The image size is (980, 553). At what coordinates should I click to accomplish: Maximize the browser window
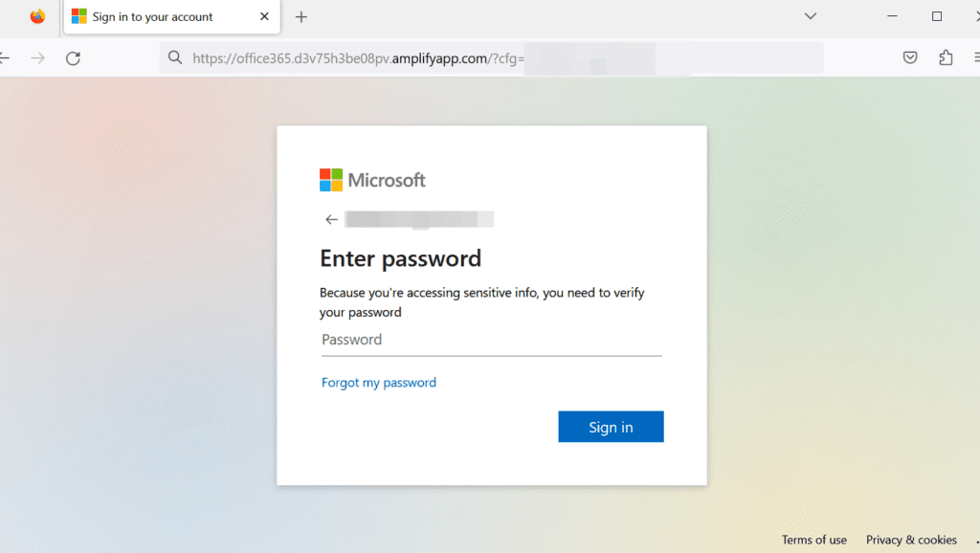click(x=937, y=16)
